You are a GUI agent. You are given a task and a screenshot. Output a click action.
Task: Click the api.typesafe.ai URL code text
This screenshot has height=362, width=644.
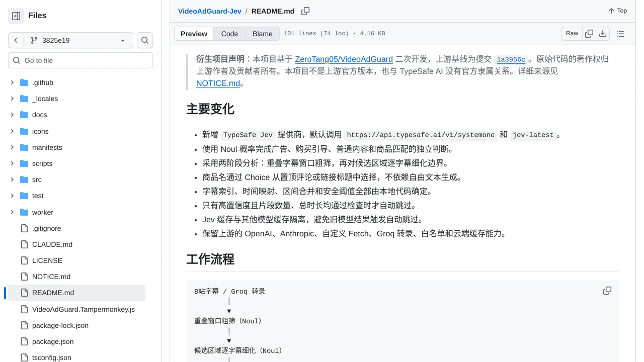(x=421, y=135)
